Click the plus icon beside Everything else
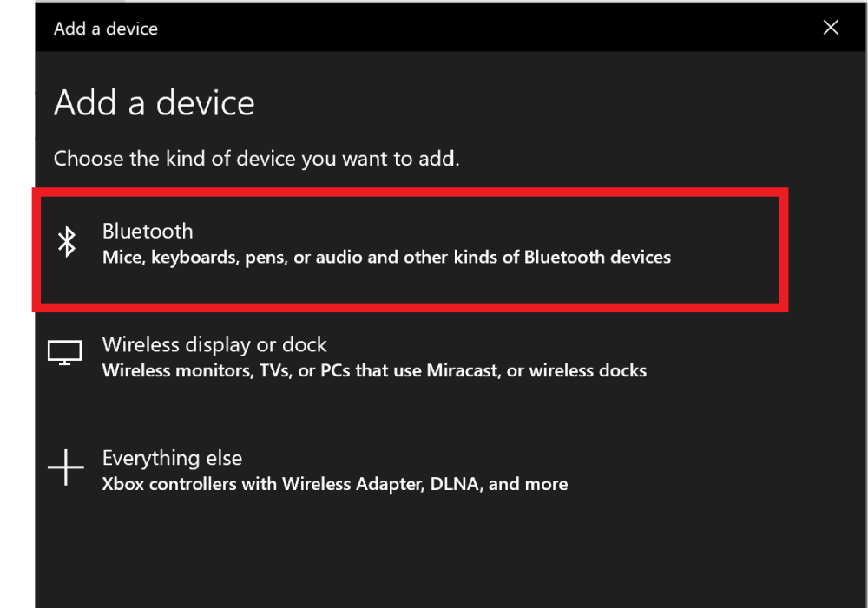Viewport: 868px width, 608px height. click(x=65, y=468)
